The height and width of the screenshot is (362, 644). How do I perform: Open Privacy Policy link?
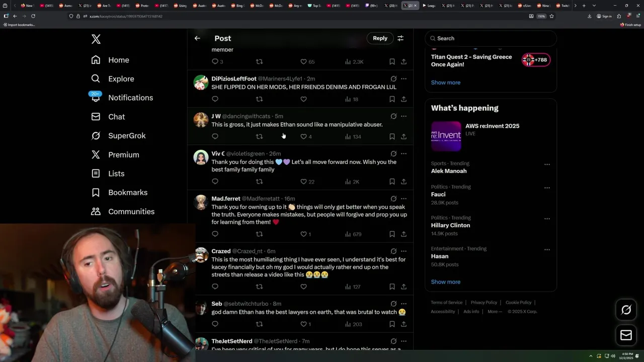point(484,303)
